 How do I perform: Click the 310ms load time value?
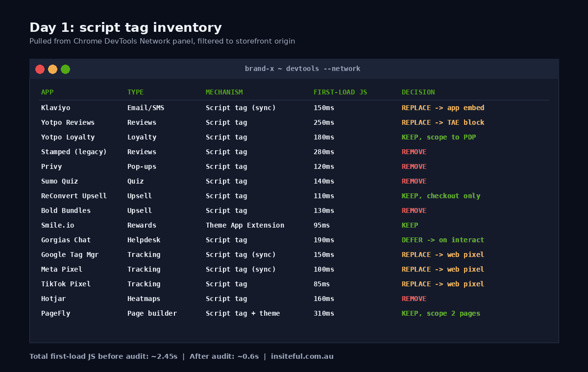click(324, 313)
